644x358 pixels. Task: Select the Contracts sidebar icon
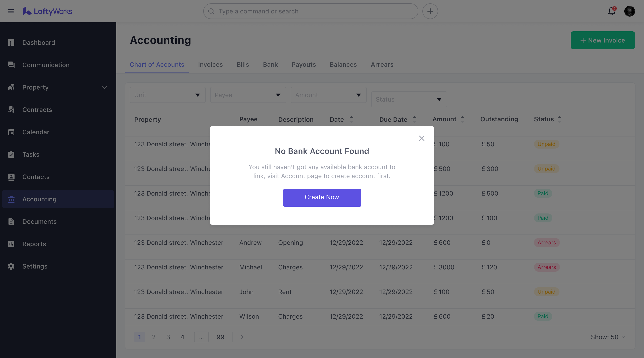pyautogui.click(x=11, y=109)
